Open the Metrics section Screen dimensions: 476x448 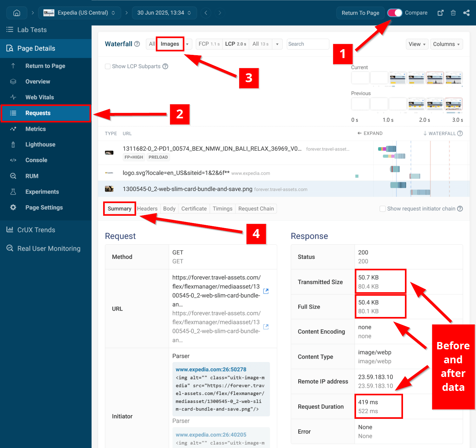tap(46, 129)
